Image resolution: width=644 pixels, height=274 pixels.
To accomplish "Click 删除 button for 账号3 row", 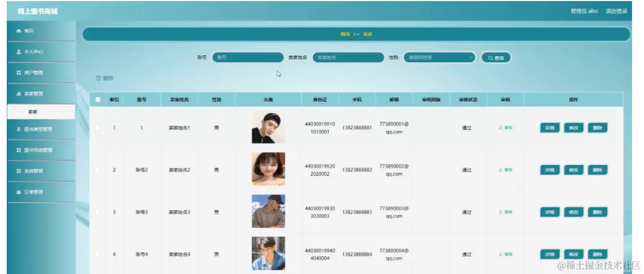I will coord(598,212).
